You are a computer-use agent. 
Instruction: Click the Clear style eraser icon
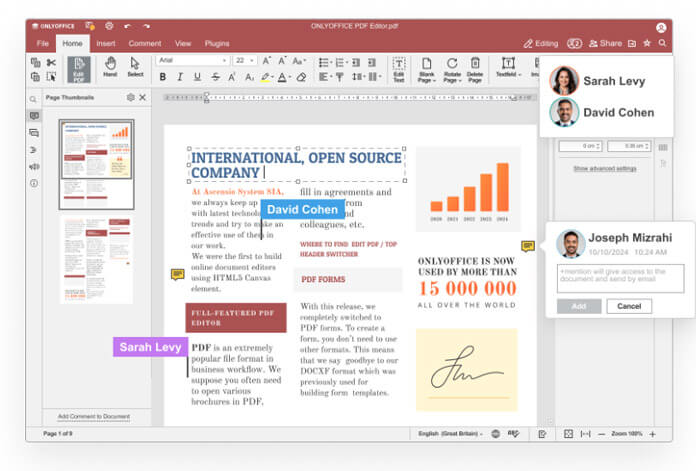[301, 77]
